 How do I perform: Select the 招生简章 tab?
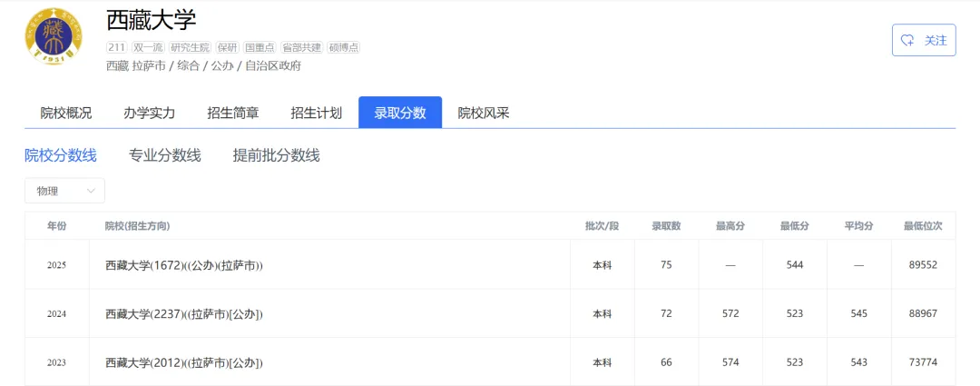pos(233,113)
